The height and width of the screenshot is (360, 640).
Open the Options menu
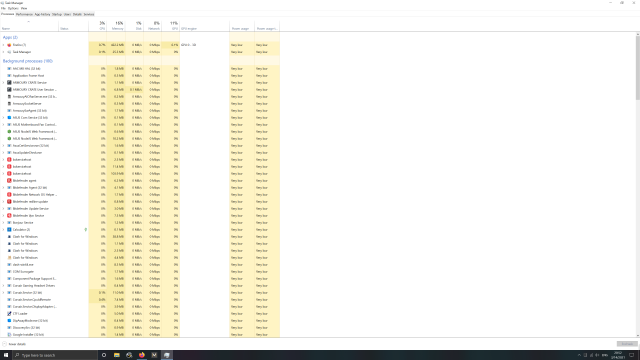coord(13,8)
